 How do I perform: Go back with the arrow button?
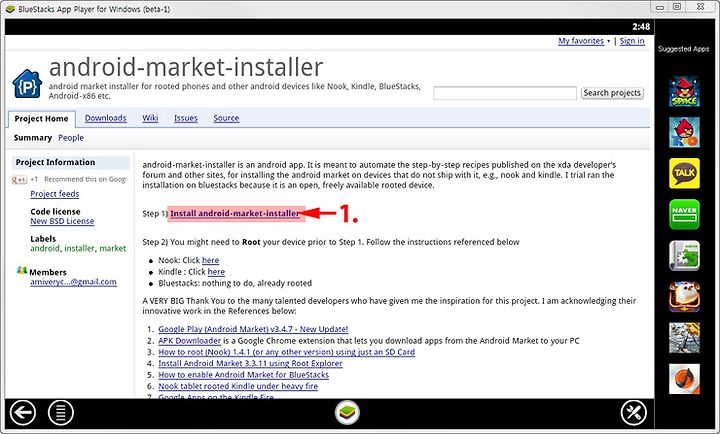click(22, 413)
